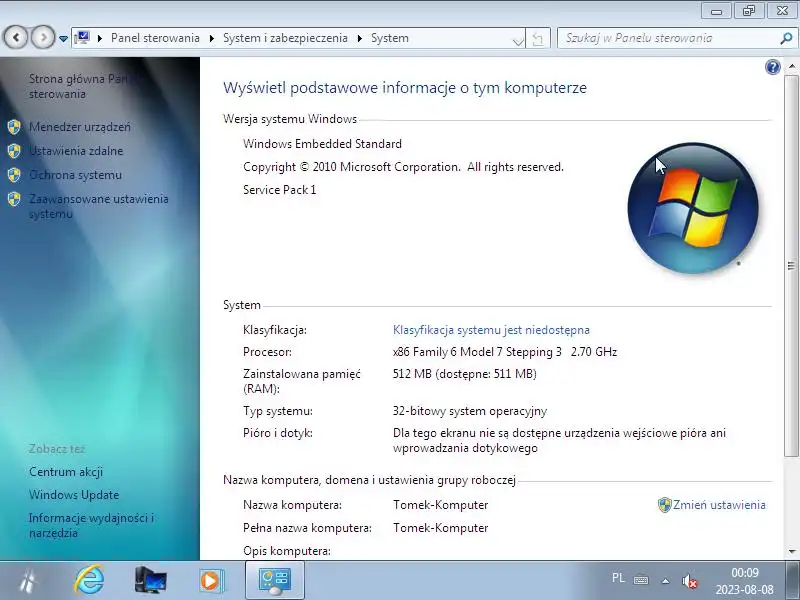Open the clock showing 00:09
Image resolution: width=800 pixels, height=600 pixels.
[744, 581]
